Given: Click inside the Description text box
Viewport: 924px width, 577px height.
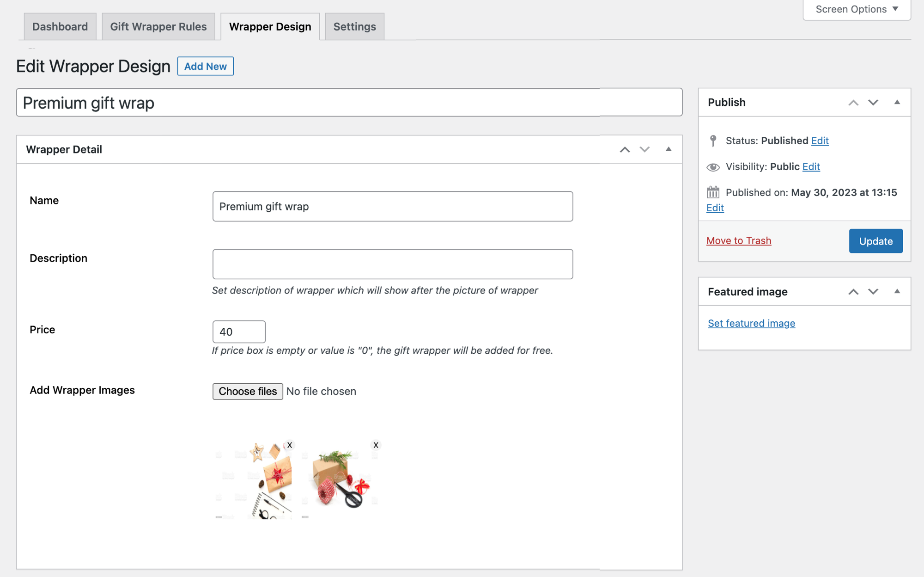Looking at the screenshot, I should point(392,264).
